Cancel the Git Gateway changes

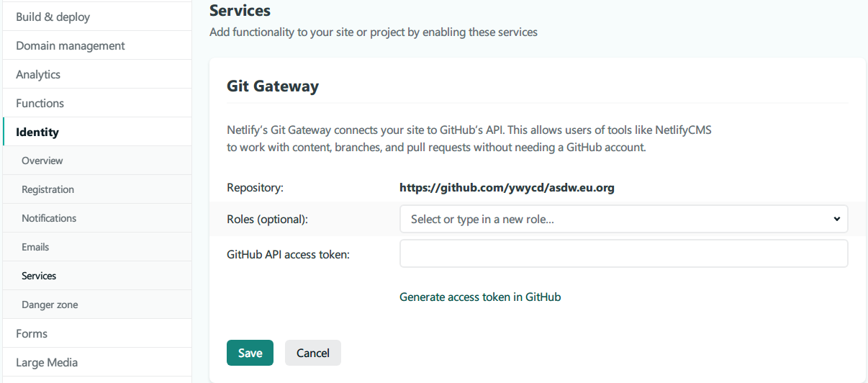click(313, 353)
